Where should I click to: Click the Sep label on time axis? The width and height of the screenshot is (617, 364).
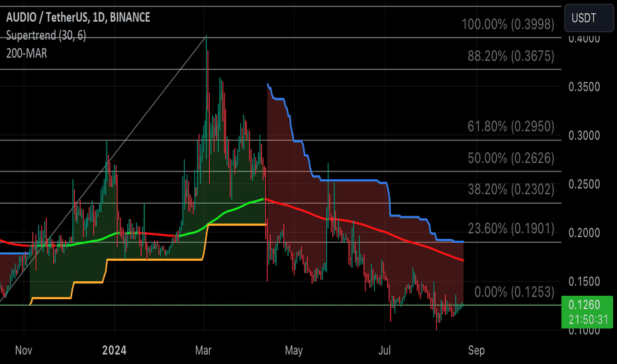[x=476, y=350]
